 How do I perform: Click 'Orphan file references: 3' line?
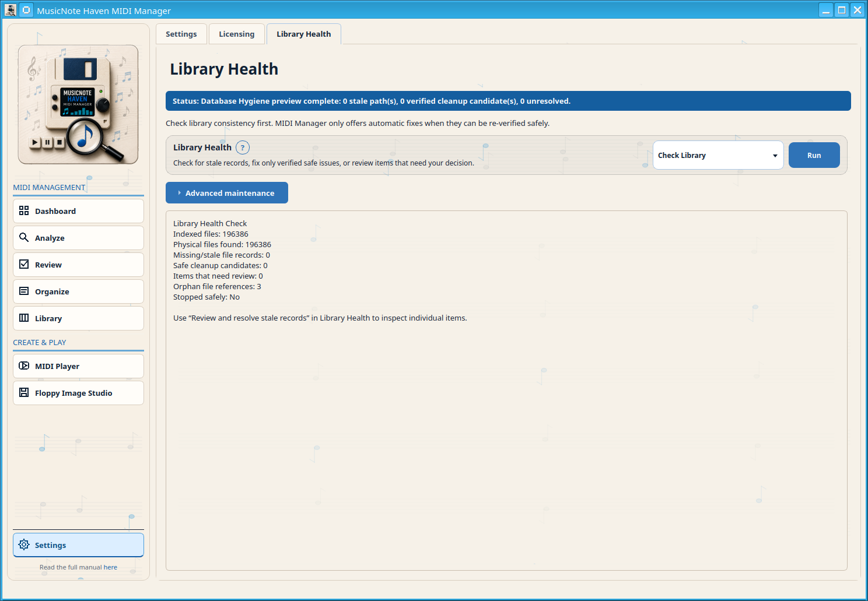point(217,286)
